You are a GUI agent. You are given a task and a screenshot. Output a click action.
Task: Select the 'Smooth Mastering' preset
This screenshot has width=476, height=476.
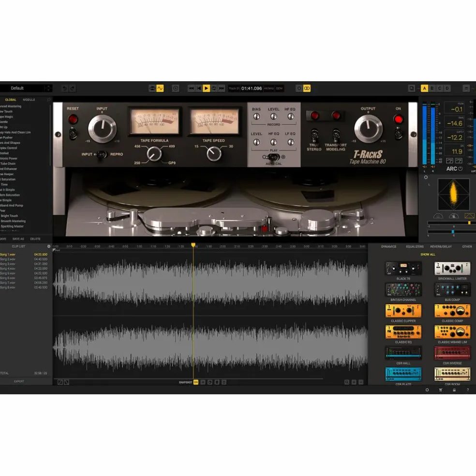tap(13, 221)
